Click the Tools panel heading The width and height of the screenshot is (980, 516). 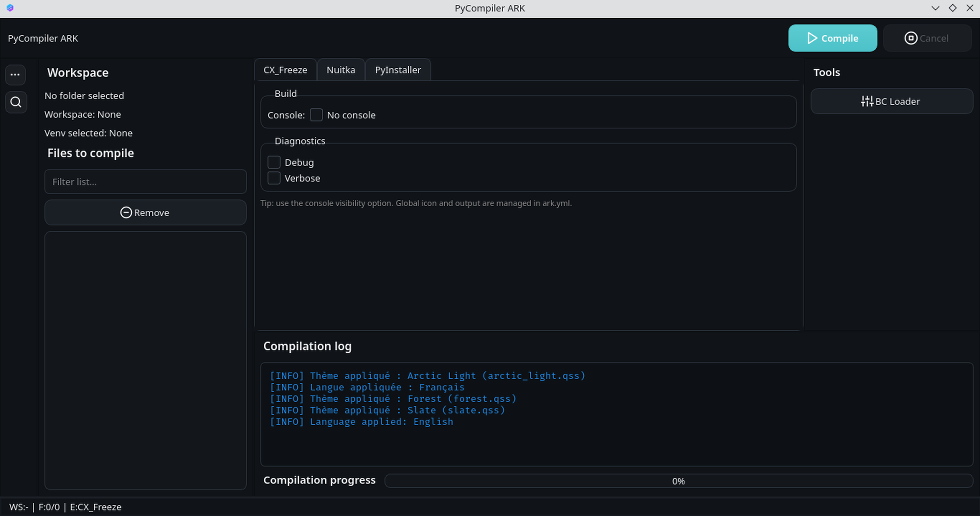click(x=827, y=72)
